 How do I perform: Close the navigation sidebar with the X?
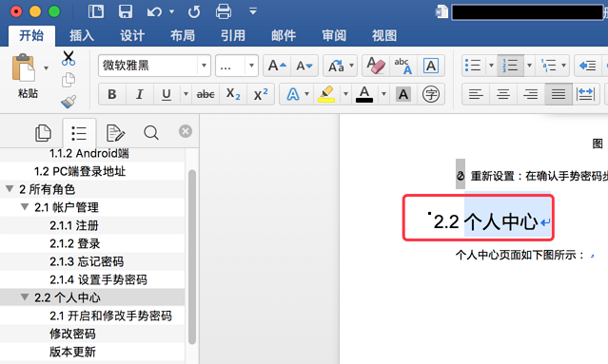186,131
